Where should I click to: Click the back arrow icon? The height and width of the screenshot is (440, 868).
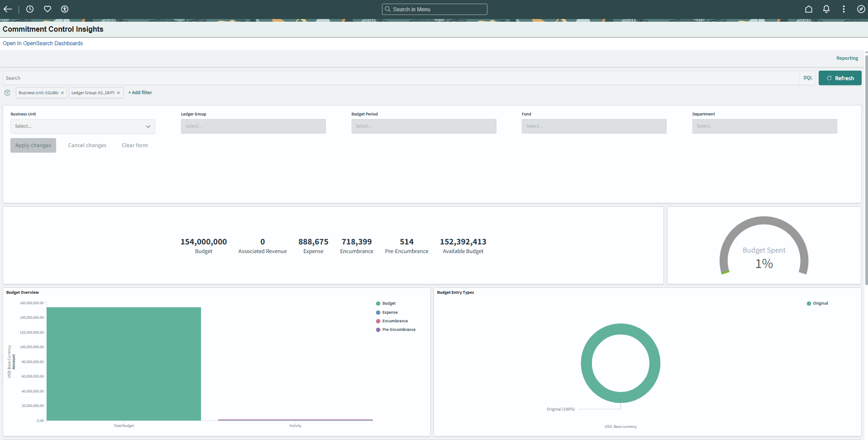point(8,9)
